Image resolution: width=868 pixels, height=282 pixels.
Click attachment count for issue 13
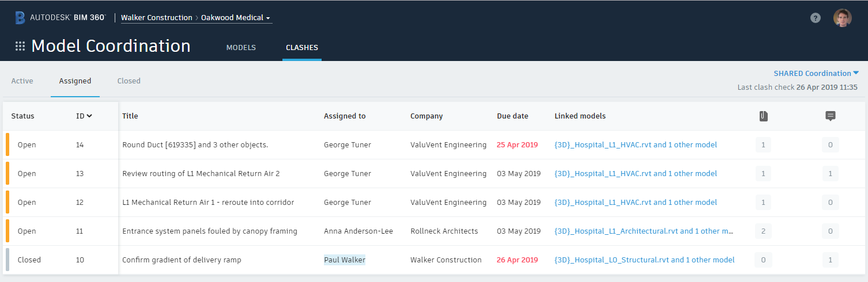click(763, 174)
